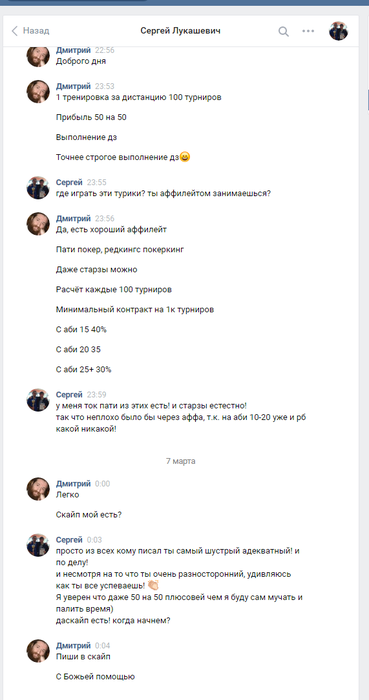Select message 'Скайп мой есть?'
This screenshot has height=700, width=369.
89,515
